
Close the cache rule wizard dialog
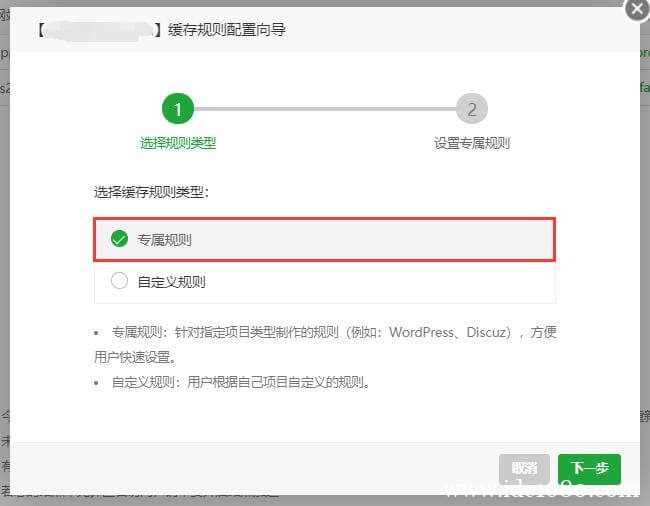636,9
